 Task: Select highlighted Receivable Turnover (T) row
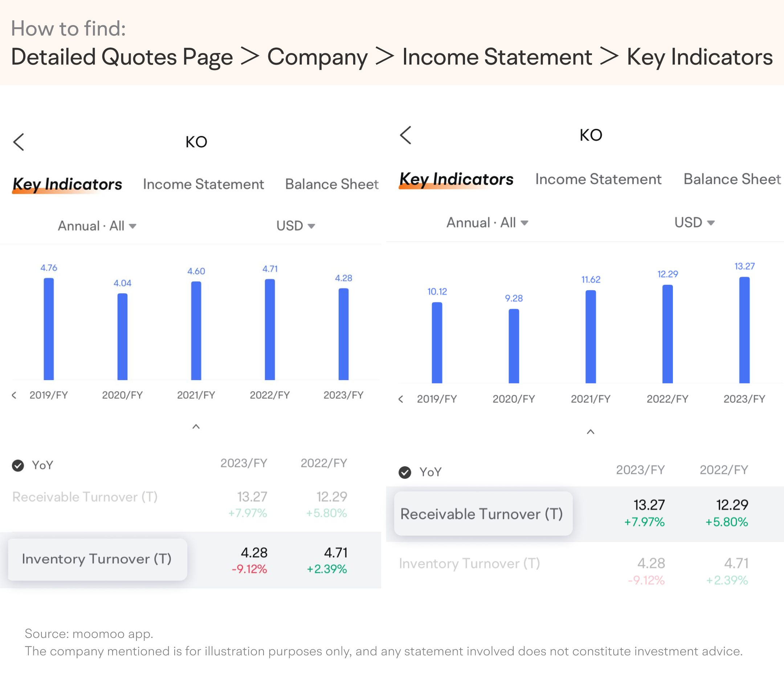[482, 514]
